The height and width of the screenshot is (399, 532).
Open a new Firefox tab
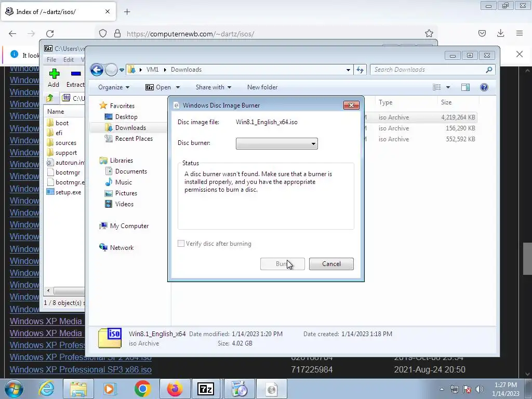point(127,12)
